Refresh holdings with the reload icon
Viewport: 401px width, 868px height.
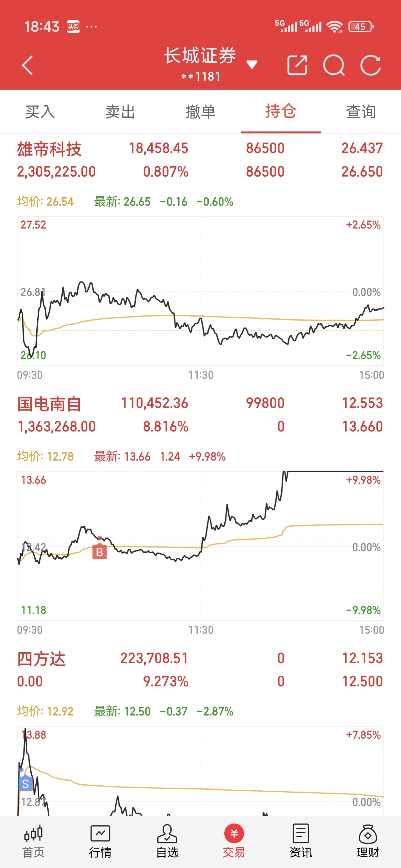click(370, 65)
